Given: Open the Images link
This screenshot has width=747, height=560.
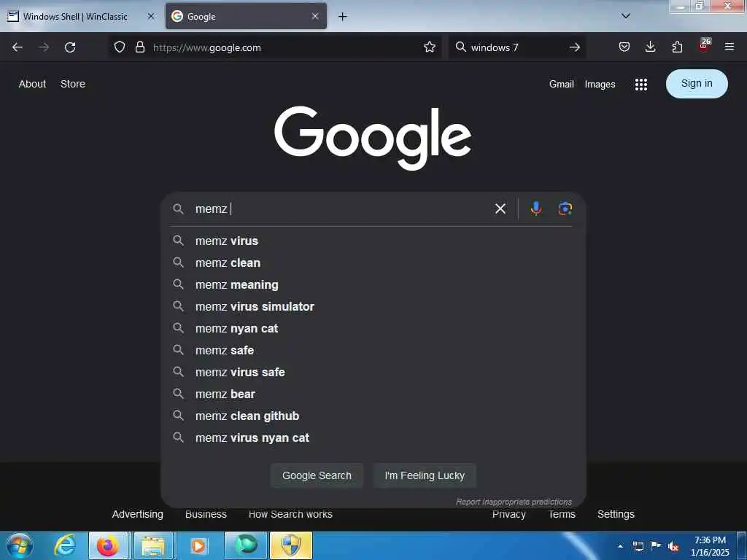Looking at the screenshot, I should [x=600, y=85].
